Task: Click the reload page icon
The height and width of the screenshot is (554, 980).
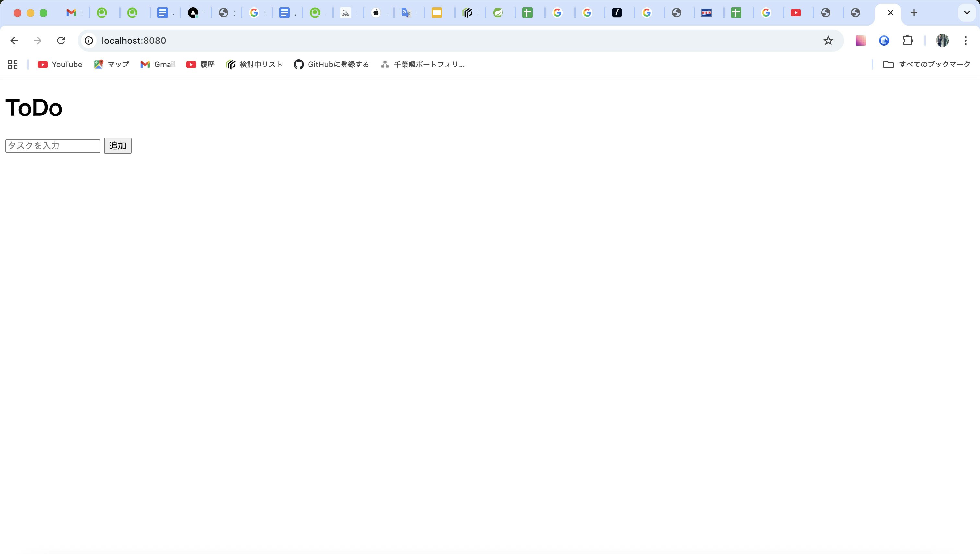Action: click(61, 40)
